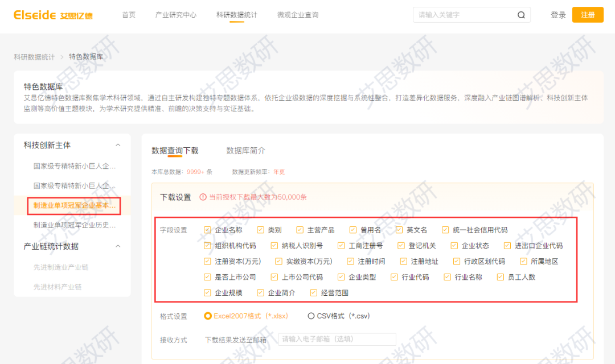The width and height of the screenshot is (615, 364).
Task: Toggle the 注册时间 checkbox
Action: point(350,262)
